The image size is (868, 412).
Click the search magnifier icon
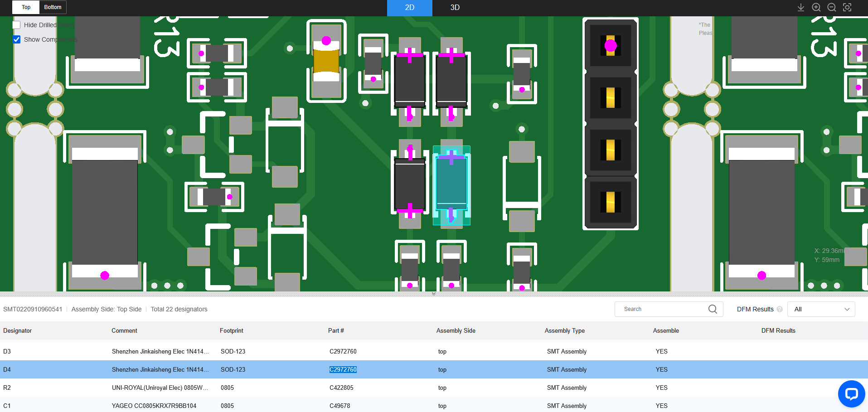click(x=713, y=309)
